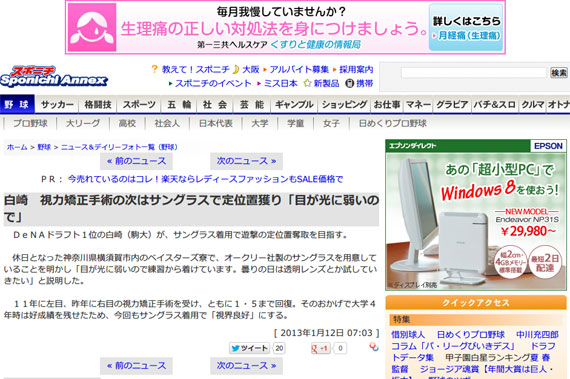Image resolution: width=570 pixels, height=379 pixels.
Task: Open the スポーツ tab
Action: [139, 105]
